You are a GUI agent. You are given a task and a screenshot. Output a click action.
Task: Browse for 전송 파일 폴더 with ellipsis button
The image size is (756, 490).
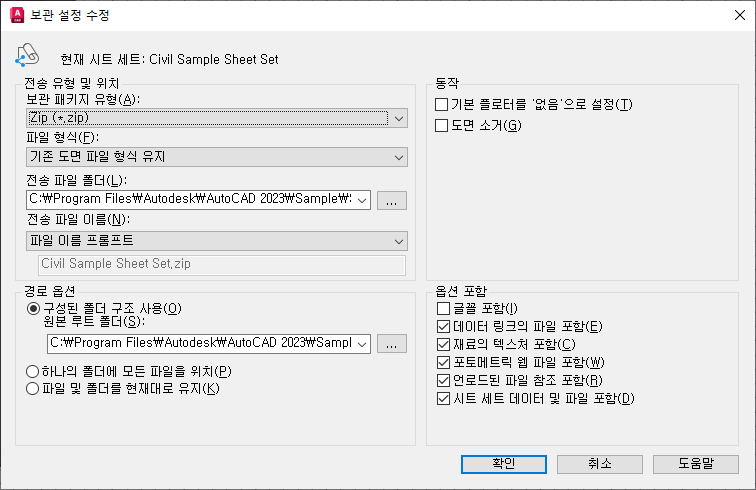[x=392, y=200]
